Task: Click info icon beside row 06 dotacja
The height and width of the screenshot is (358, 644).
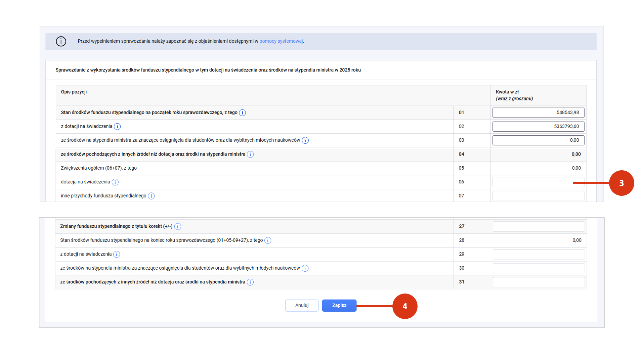Action: [115, 182]
